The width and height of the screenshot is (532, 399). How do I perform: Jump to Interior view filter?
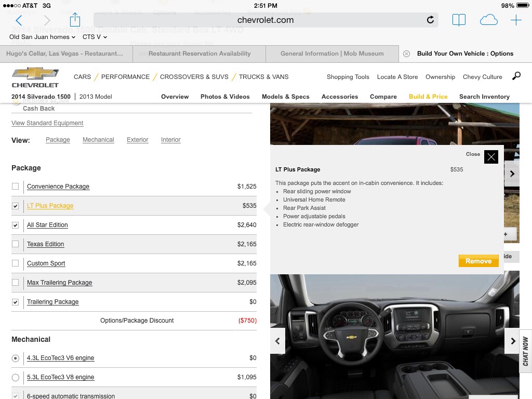click(170, 140)
